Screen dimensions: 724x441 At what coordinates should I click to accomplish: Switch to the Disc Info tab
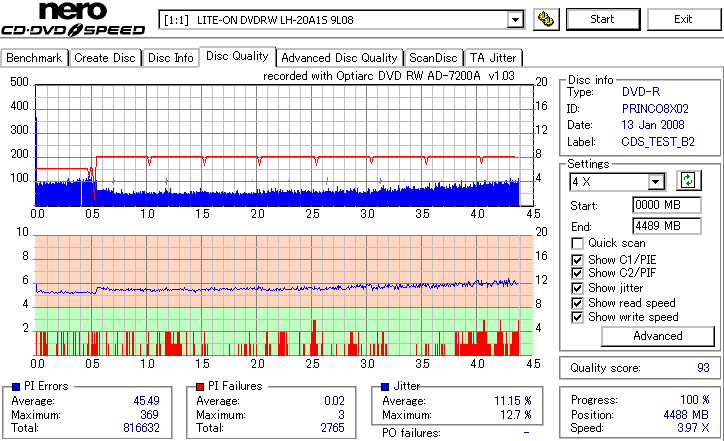(x=170, y=58)
